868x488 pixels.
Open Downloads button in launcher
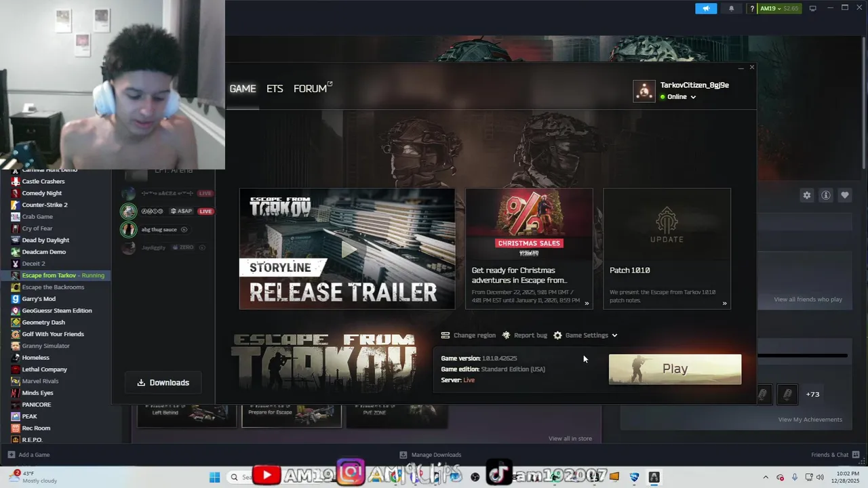tap(163, 382)
